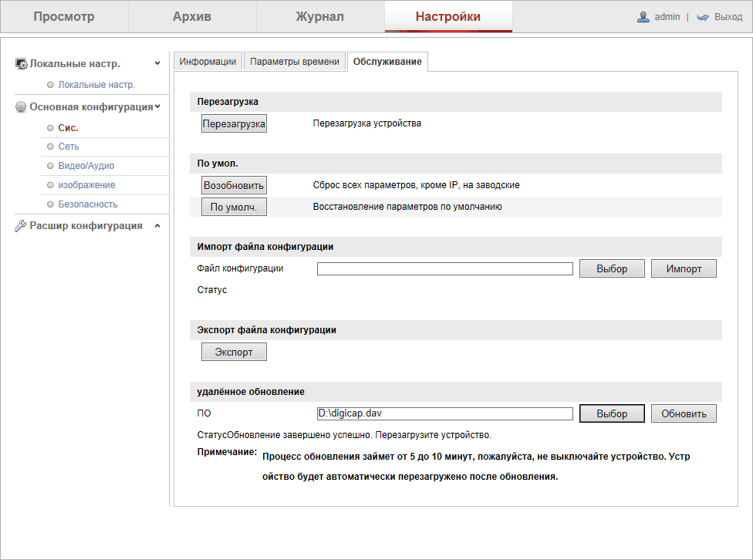Open the Сеть settings link
The image size is (753, 560).
69,147
